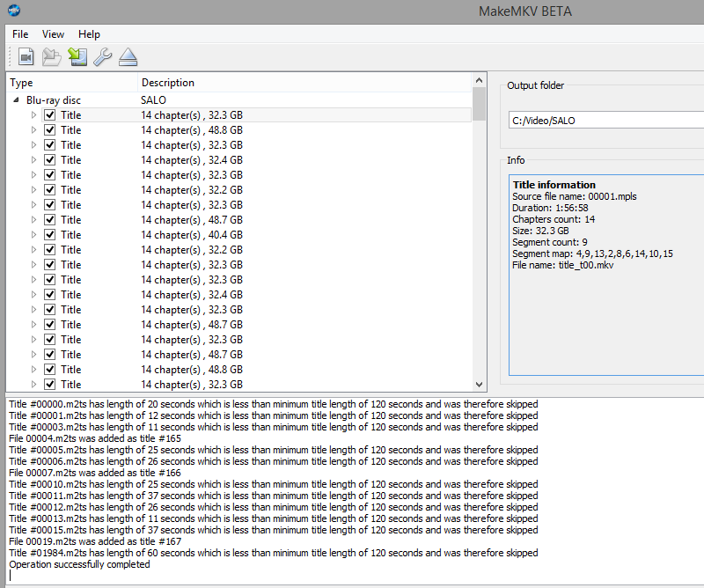Open the Help menu
The image size is (704, 588).
pyautogui.click(x=89, y=34)
